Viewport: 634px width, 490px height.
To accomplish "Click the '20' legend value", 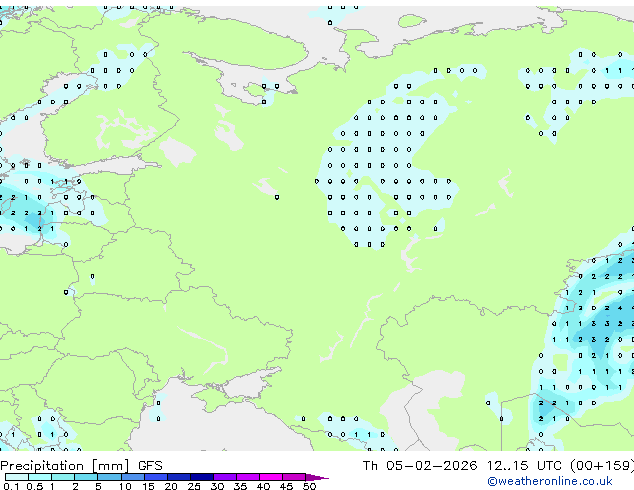I will tap(171, 486).
